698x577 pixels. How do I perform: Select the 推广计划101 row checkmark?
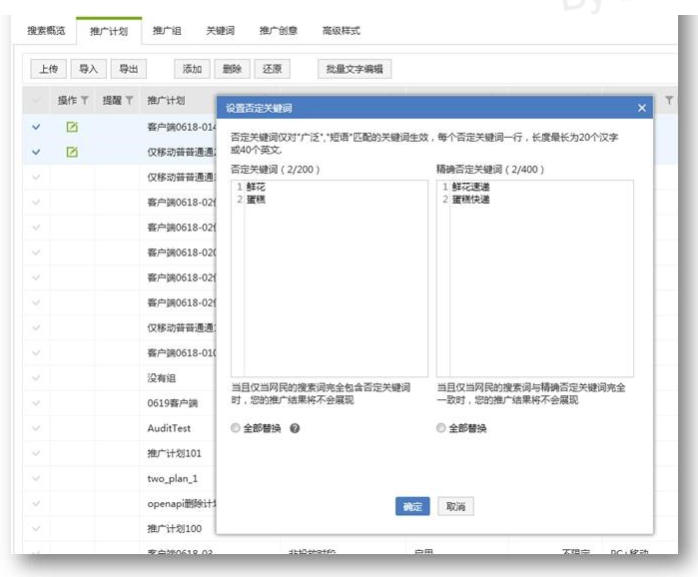pos(36,453)
